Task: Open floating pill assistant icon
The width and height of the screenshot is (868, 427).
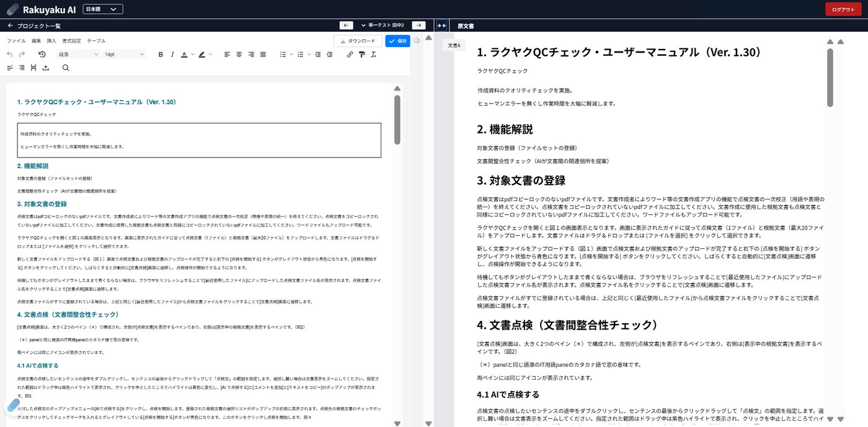Action: (13, 406)
